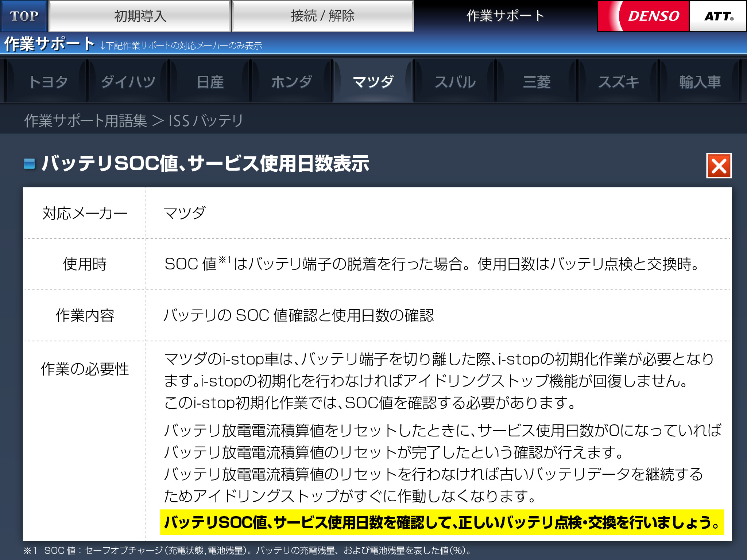Select the 作業サポート top tab
747x560 pixels.
click(x=505, y=16)
